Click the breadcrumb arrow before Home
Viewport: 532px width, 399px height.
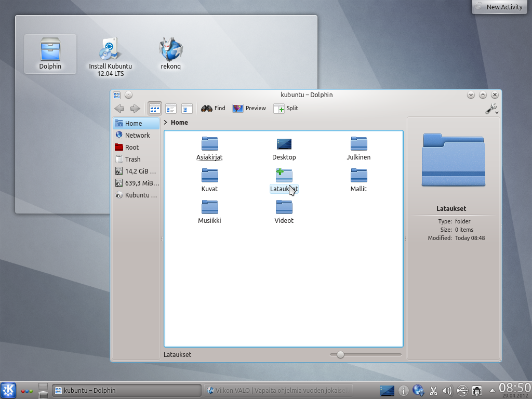[166, 123]
